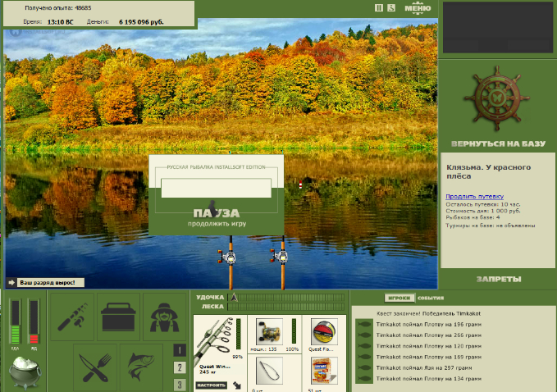Click the baitcasting reel thumbnail
Screen dimensions: 557x392
[269, 331]
